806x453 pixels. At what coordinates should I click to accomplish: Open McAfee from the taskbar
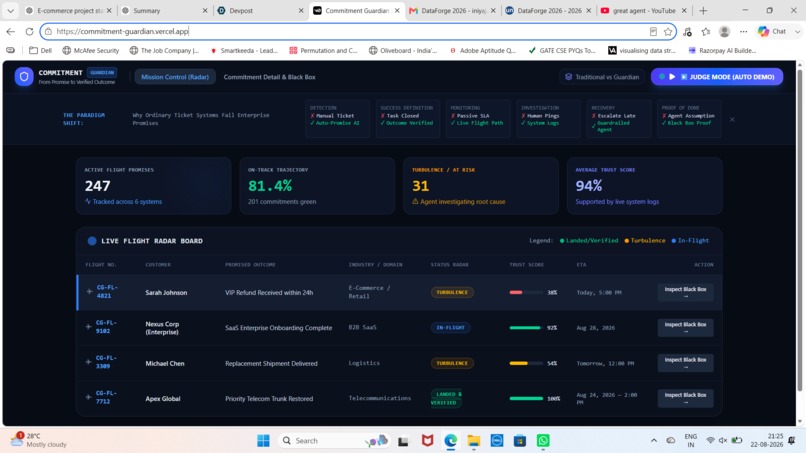point(427,441)
